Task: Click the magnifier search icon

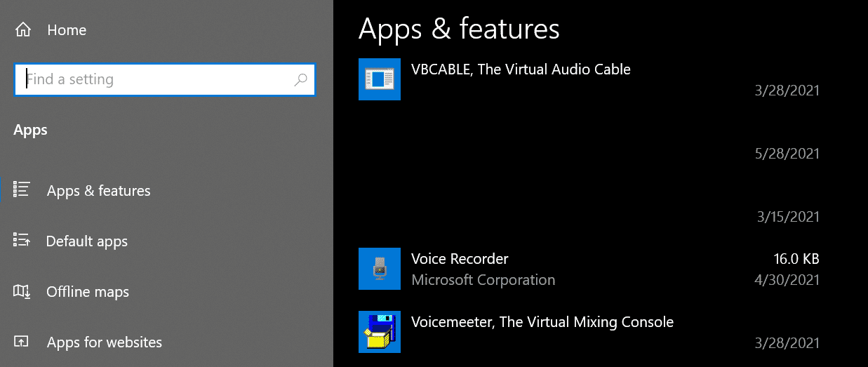Action: 300,79
